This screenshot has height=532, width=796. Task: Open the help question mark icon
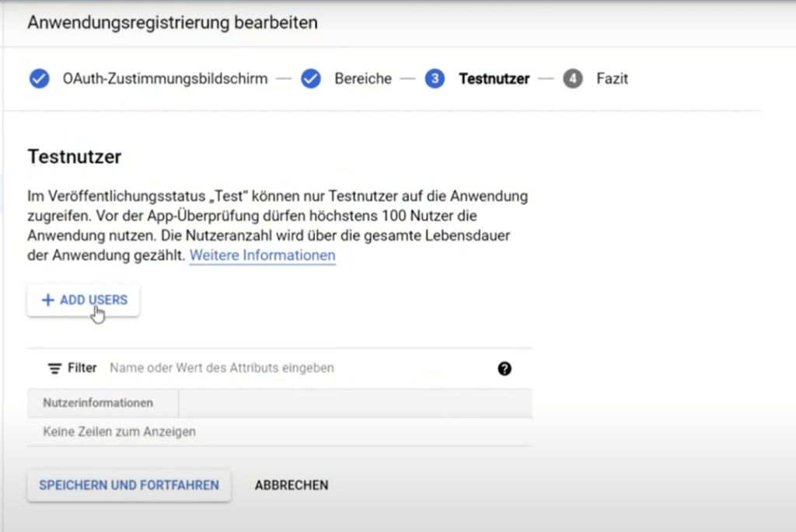[504, 369]
